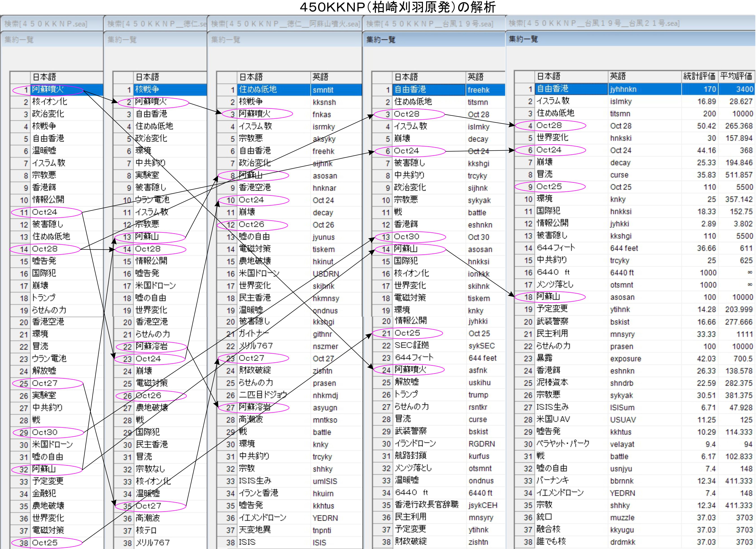Select 6440 ft row 16 in rightmost table
Viewport: 756px width, 549px height.
553,273
